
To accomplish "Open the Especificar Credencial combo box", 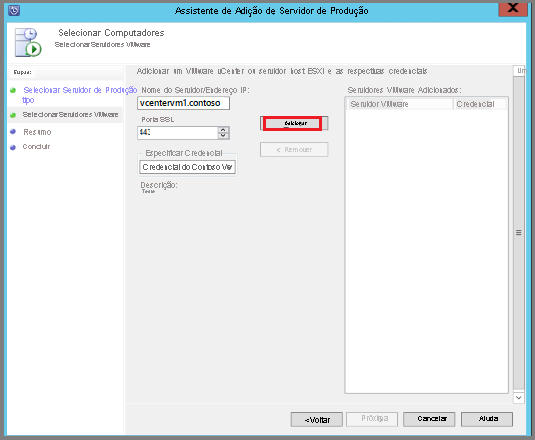I will tap(187, 167).
